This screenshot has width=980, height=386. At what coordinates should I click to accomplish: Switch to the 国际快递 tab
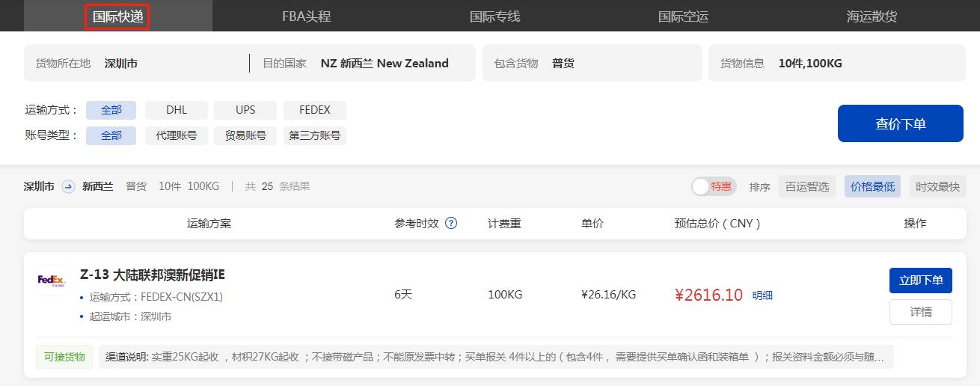point(118,16)
